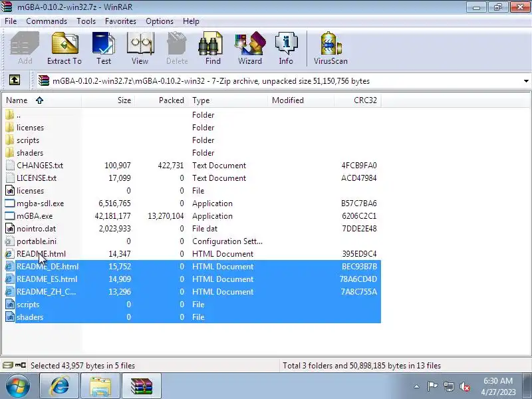Screen dimensions: 532x399
Task: Open the Favorites menu
Action: click(120, 21)
